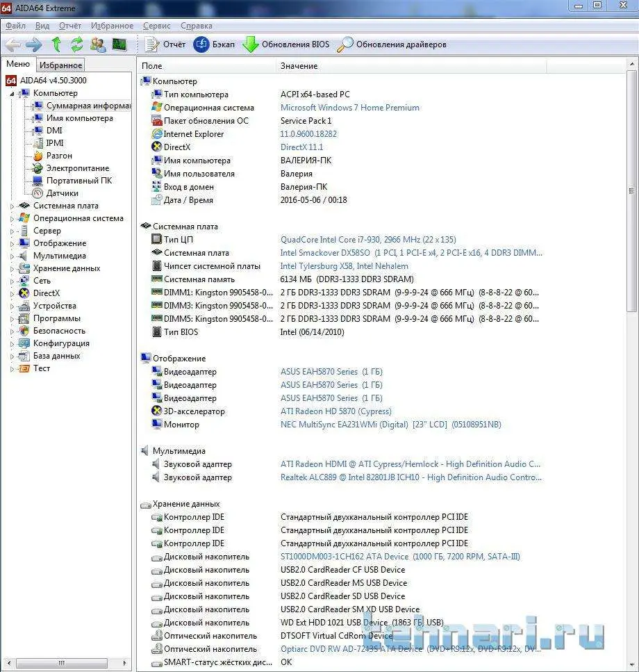Open the Справка menu

[x=196, y=26]
